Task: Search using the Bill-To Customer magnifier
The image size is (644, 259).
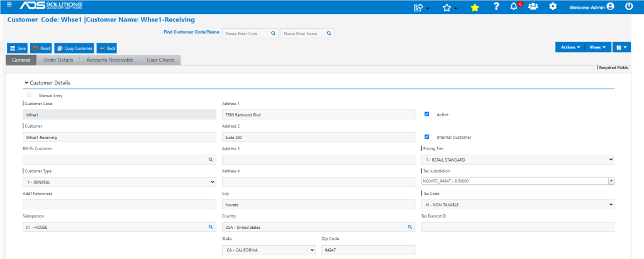Action: (x=211, y=159)
